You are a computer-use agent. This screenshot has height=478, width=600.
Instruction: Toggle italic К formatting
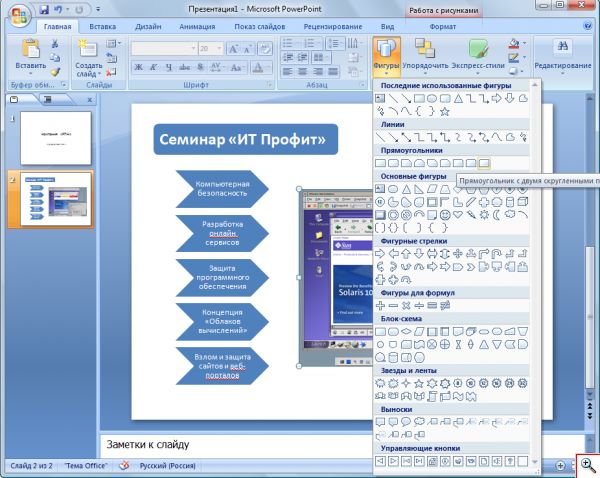click(x=154, y=68)
